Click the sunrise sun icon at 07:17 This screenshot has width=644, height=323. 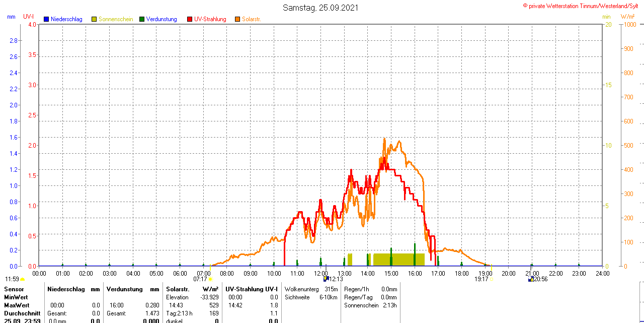pos(210,279)
